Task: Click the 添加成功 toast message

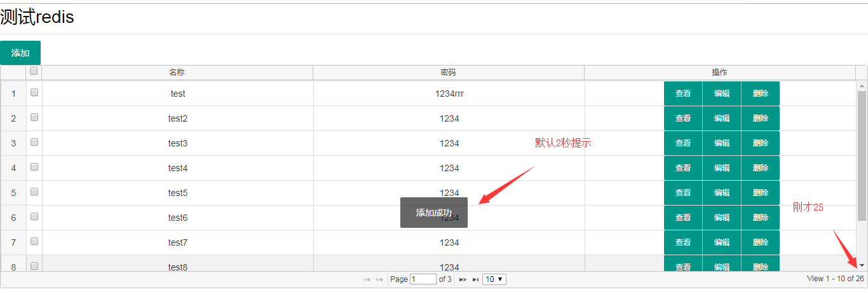Action: pos(434,213)
